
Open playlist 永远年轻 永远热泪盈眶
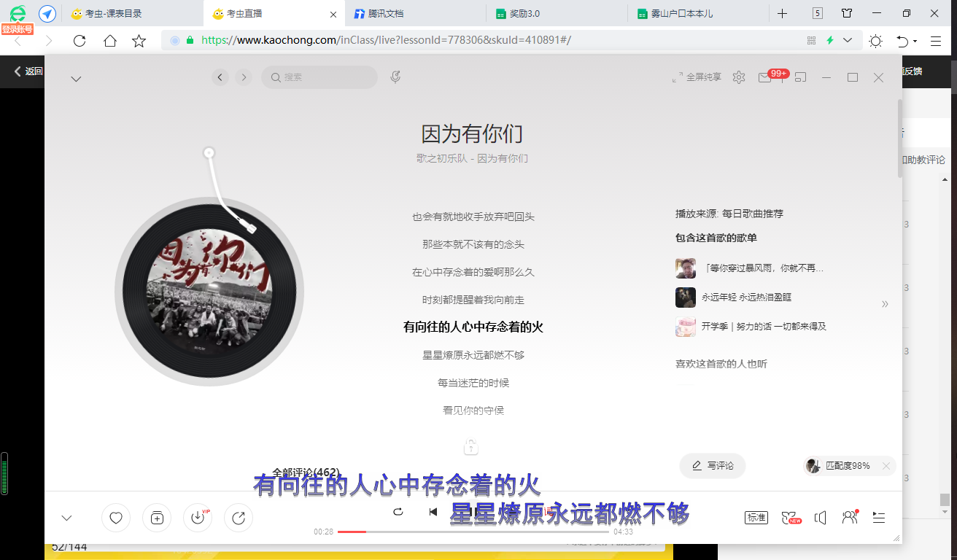(746, 297)
